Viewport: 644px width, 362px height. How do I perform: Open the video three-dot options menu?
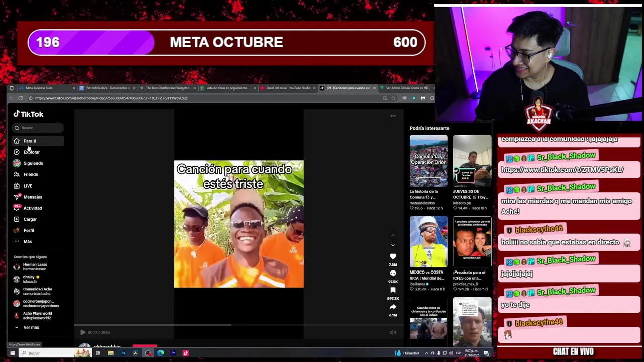(x=393, y=116)
